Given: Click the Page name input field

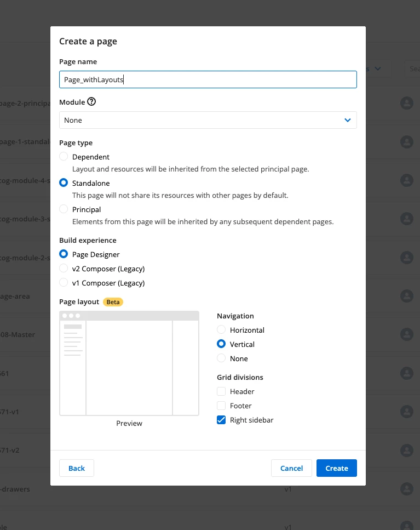Looking at the screenshot, I should tap(208, 79).
